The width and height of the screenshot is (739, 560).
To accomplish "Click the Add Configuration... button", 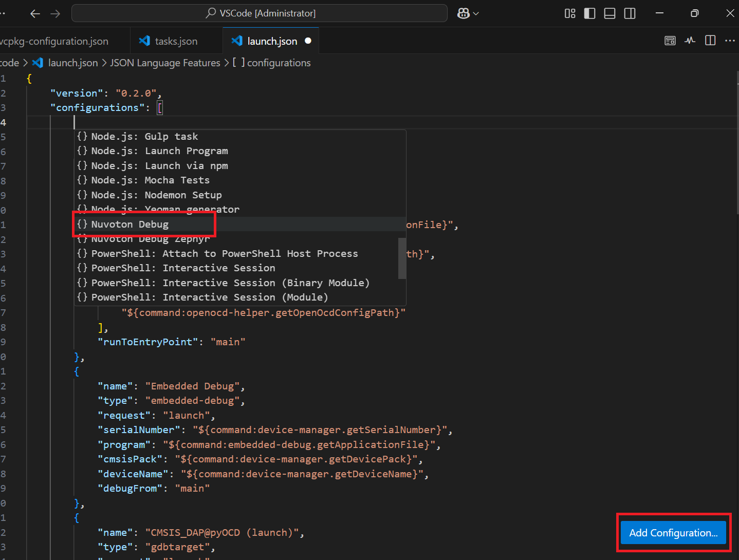I will pyautogui.click(x=673, y=533).
